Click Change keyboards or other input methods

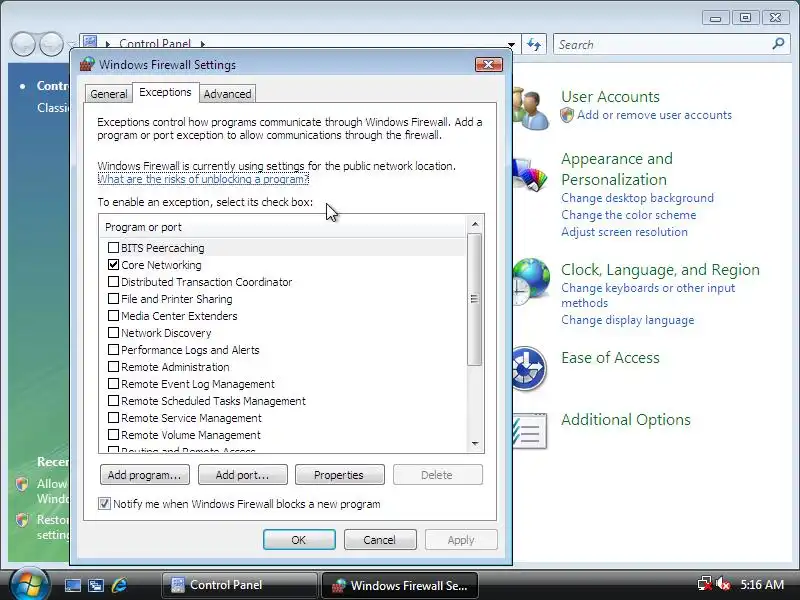click(648, 295)
